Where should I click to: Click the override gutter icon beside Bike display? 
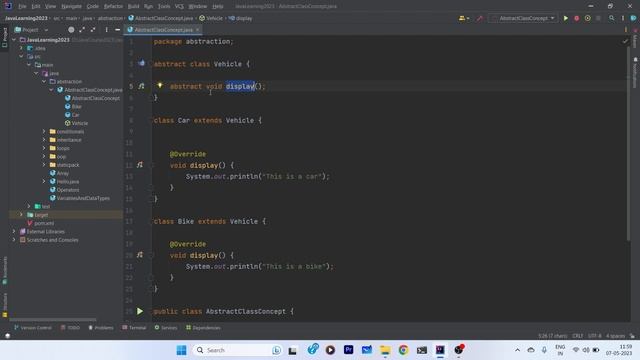click(x=140, y=255)
